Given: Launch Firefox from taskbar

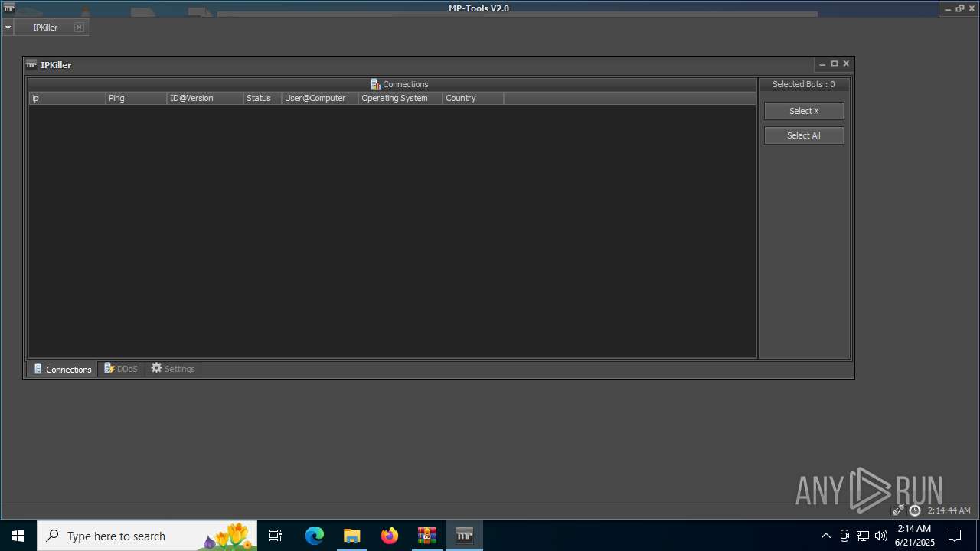Looking at the screenshot, I should [390, 536].
